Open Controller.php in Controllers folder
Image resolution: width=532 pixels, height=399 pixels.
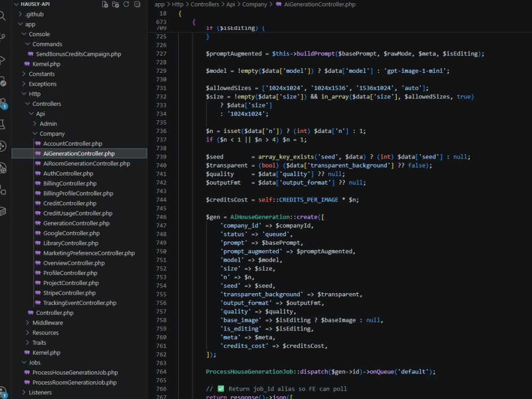[55, 313]
